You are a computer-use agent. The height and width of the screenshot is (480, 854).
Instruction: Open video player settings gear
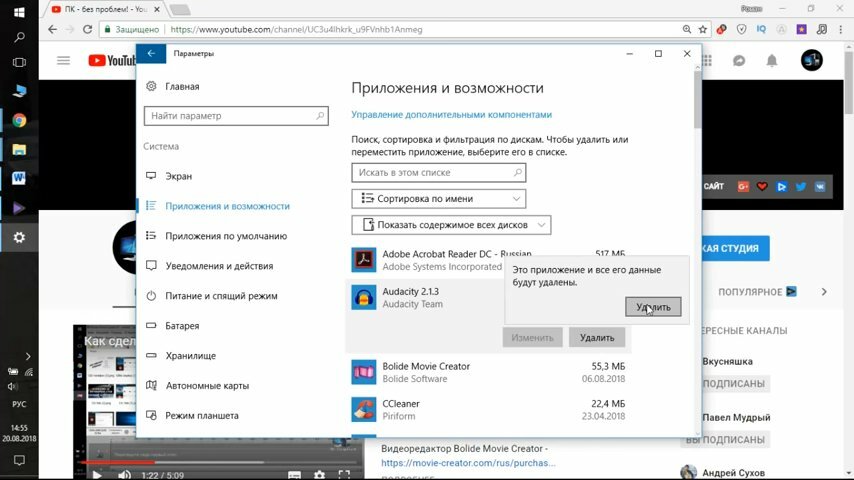click(x=319, y=475)
